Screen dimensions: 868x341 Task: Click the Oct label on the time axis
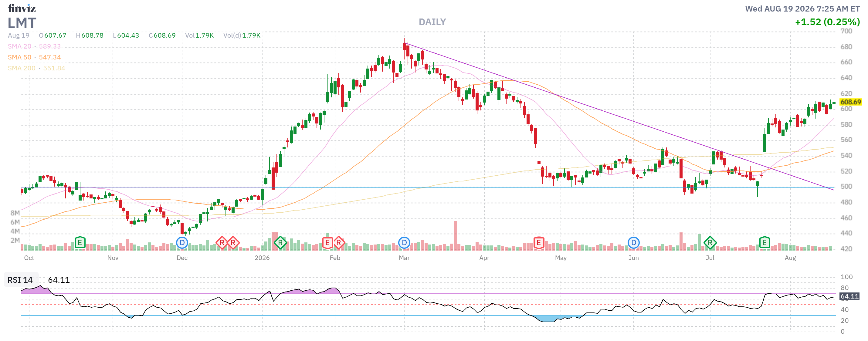29,258
